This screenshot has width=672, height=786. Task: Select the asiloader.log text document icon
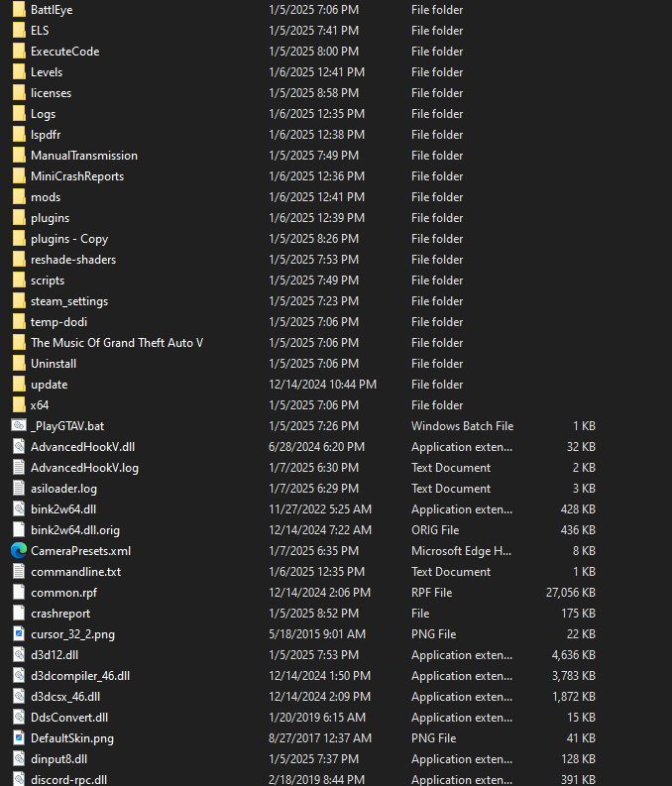pyautogui.click(x=19, y=489)
